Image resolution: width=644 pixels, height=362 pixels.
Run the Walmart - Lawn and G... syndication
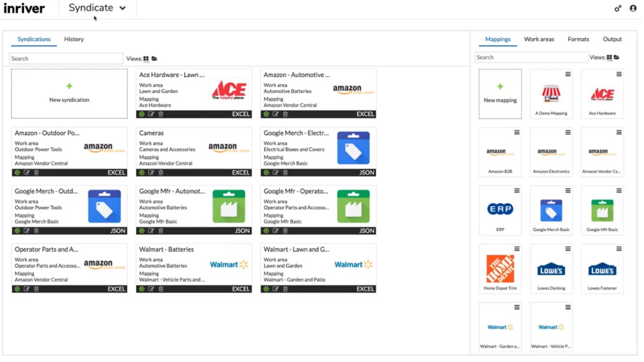click(266, 289)
